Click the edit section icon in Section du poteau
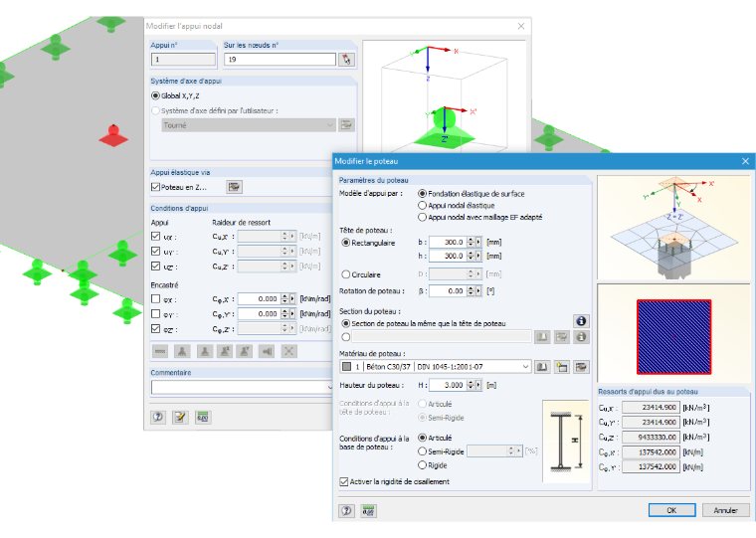The image size is (756, 538). (x=562, y=337)
